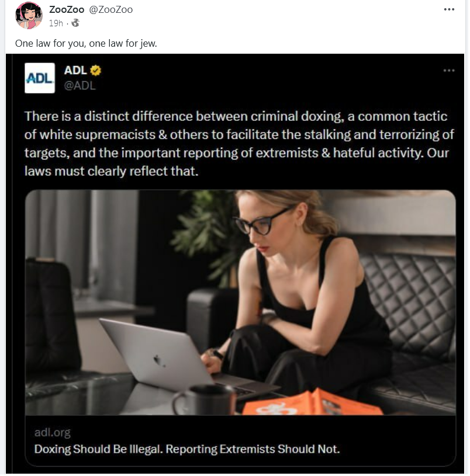Open the @ADL handle
Screen dimensions: 470x476
80,86
